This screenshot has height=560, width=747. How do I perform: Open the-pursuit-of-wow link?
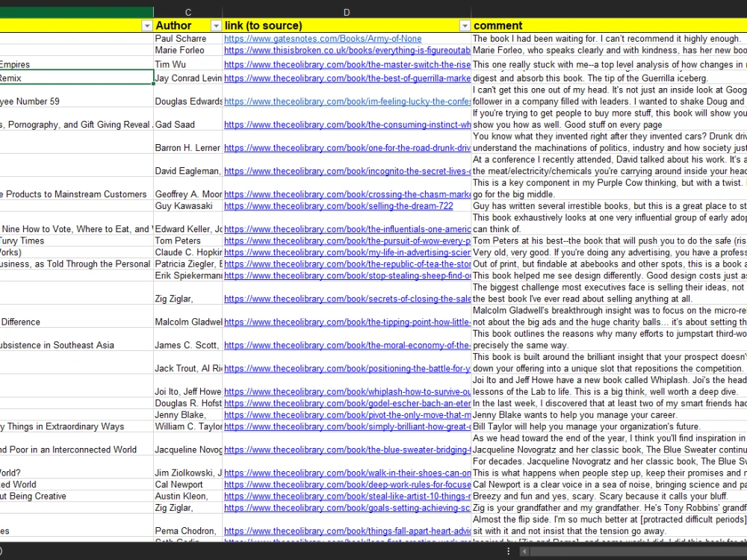[x=347, y=241]
